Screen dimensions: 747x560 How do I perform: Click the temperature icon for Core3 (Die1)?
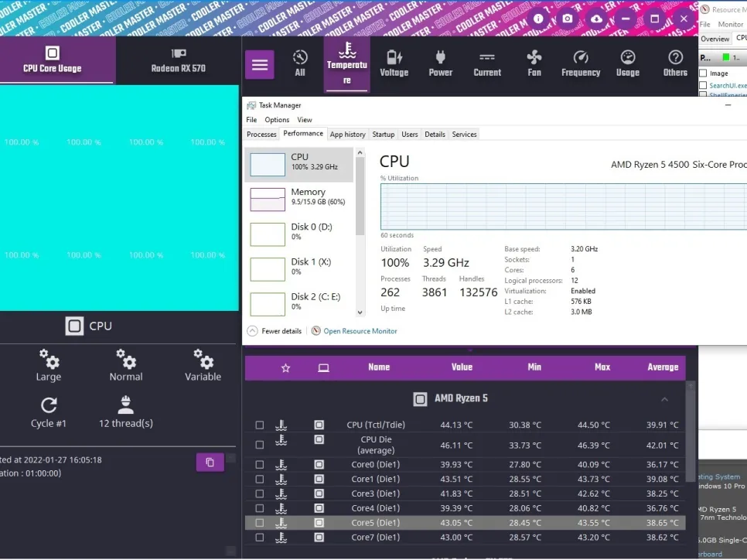click(281, 493)
